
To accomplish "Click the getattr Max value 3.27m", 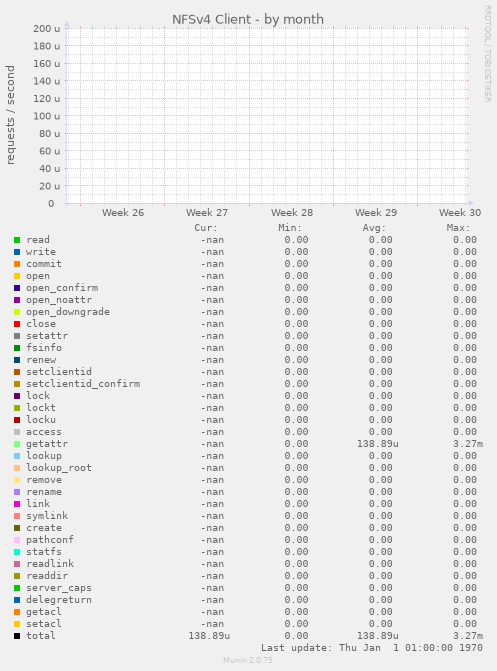I will tap(468, 444).
